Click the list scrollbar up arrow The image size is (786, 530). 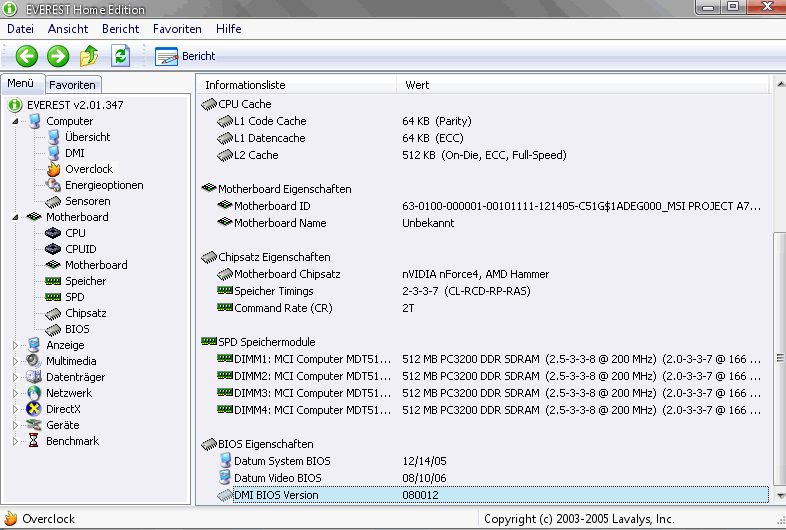coord(779,83)
